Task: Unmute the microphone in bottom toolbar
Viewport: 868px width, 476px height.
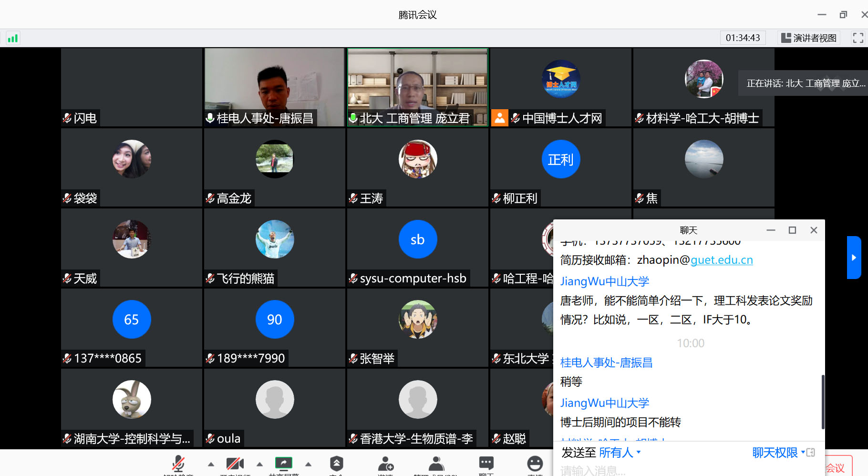Action: tap(178, 464)
